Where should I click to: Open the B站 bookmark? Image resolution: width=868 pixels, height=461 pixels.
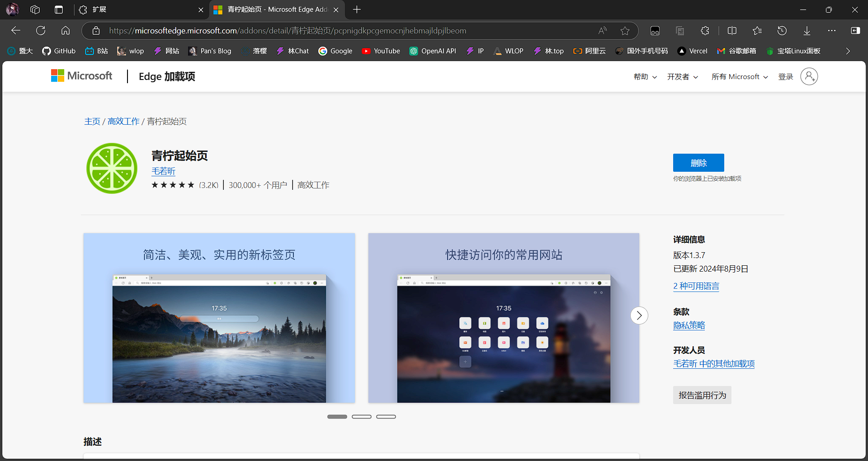96,51
